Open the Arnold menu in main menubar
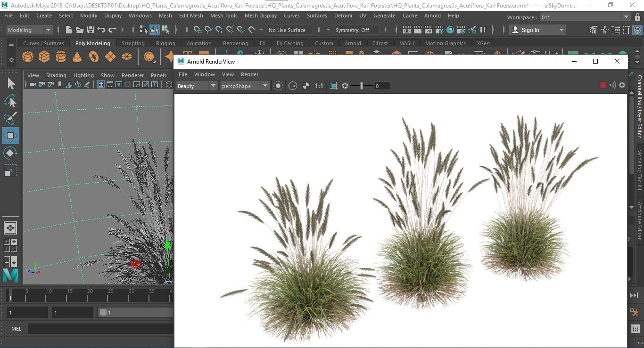644x348 pixels. click(x=432, y=16)
